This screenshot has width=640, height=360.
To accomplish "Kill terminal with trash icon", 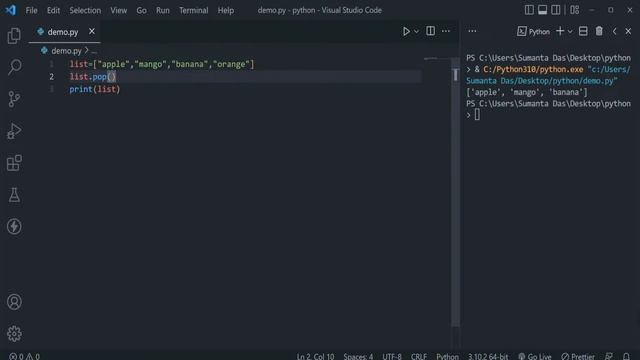I will 599,31.
